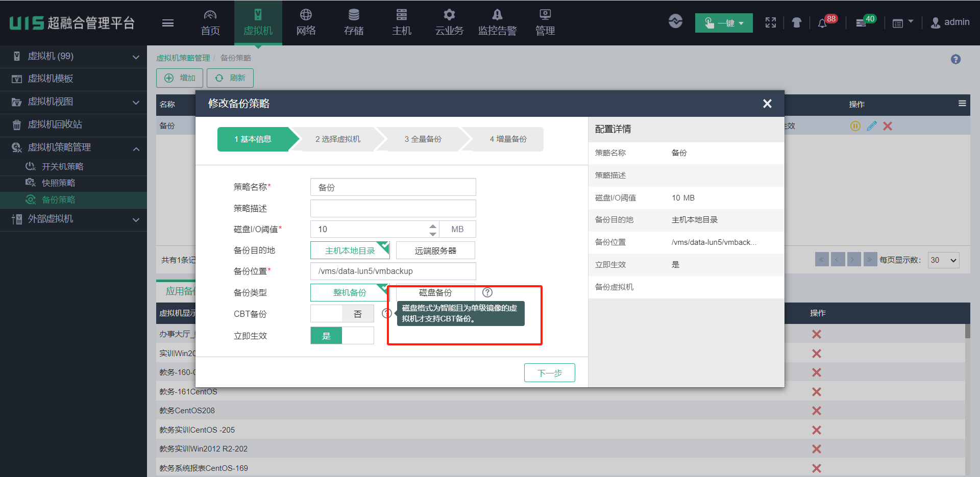Screen dimensions: 980x477
Task: Open the page size dropdown showing 30
Action: (x=943, y=260)
